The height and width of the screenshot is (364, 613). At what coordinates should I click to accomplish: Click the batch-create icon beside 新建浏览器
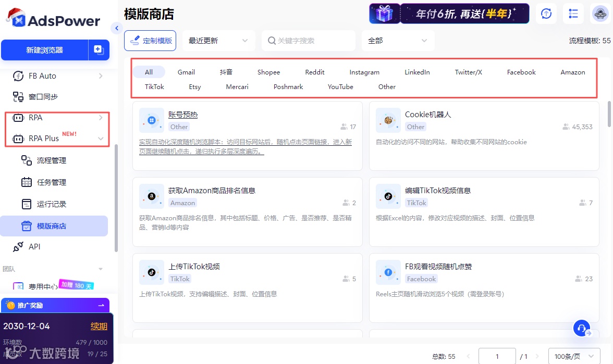(x=99, y=49)
